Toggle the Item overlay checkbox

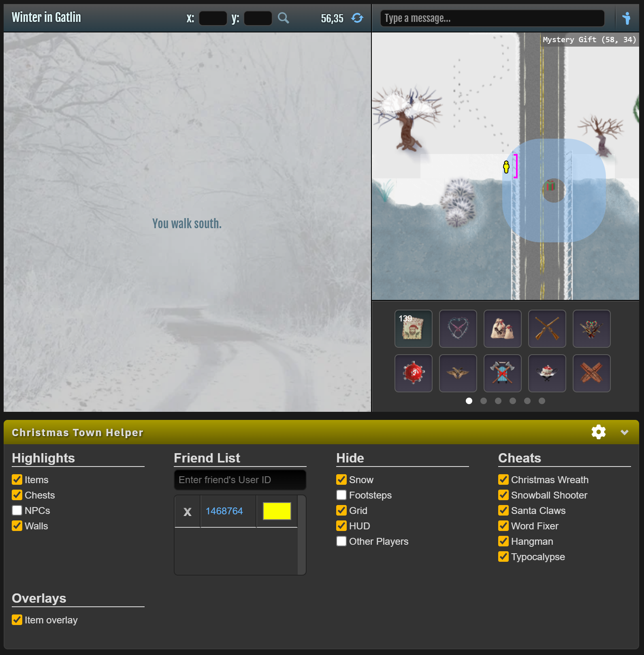[x=17, y=620]
